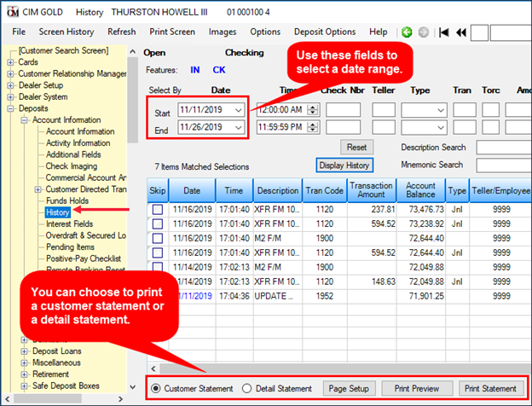
Task: Sort by Account Balance column header
Action: click(420, 190)
